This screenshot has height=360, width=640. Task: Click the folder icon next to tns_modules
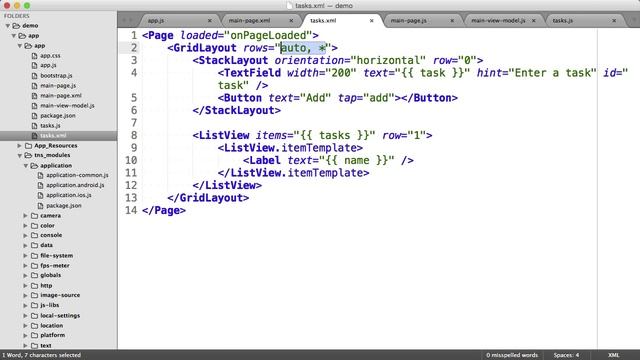pos(28,156)
